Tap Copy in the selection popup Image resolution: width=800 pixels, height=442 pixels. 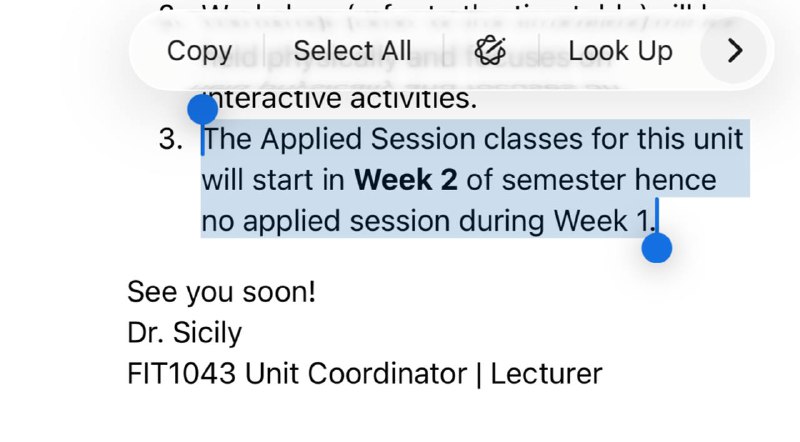[x=199, y=51]
